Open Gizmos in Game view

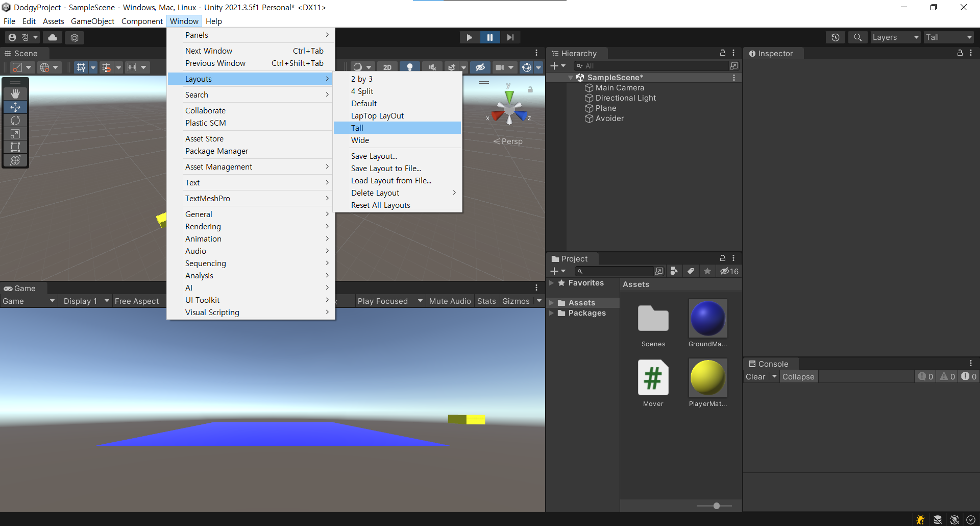pyautogui.click(x=516, y=301)
